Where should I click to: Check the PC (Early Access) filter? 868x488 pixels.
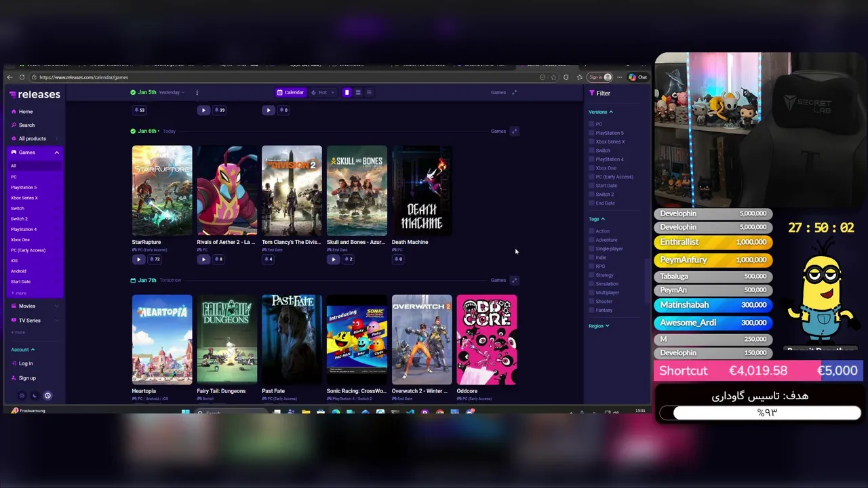[x=591, y=177]
